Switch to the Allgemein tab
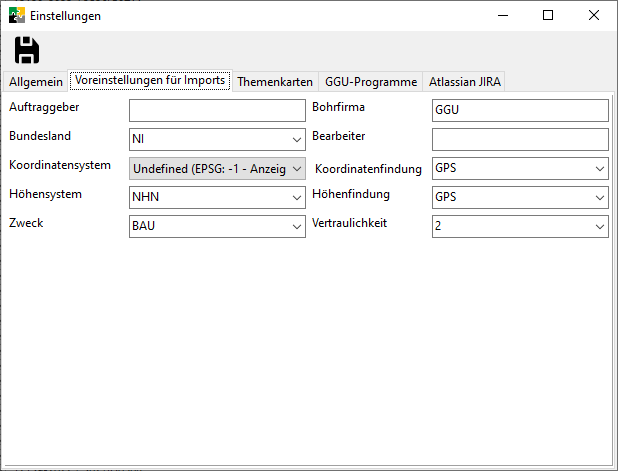 point(36,82)
